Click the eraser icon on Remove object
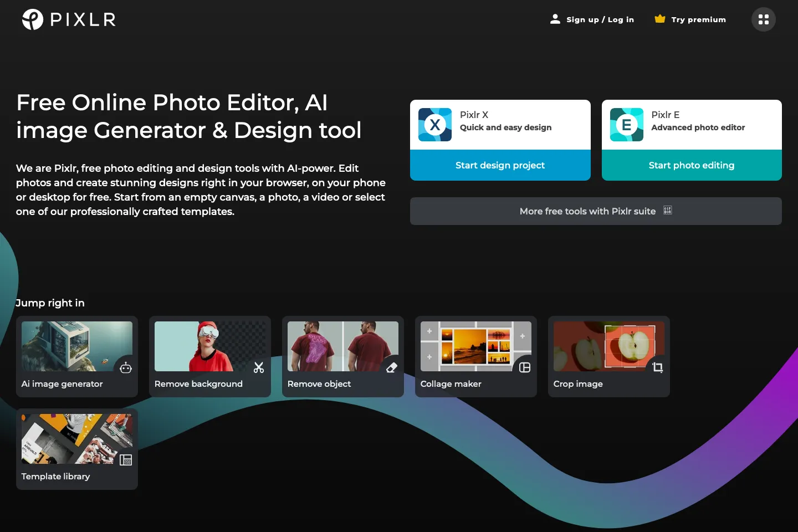The height and width of the screenshot is (532, 798). point(392,367)
